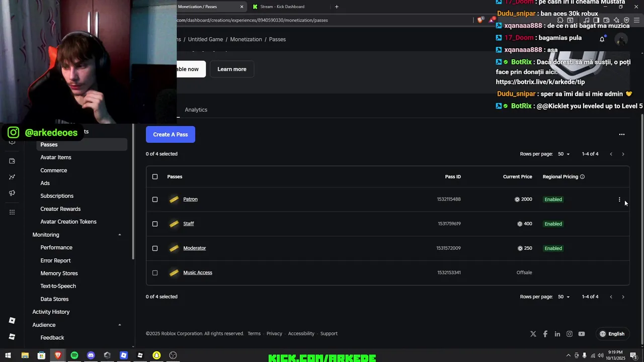Open Roblox Facebook footer icon
Image resolution: width=644 pixels, height=362 pixels.
click(x=545, y=334)
